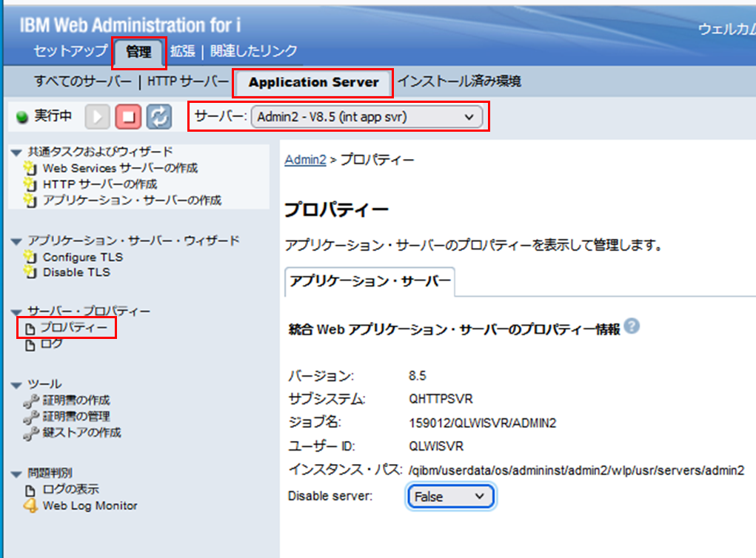Open Web Services サーバーの作成 link
The height and width of the screenshot is (558, 756).
pos(120,168)
